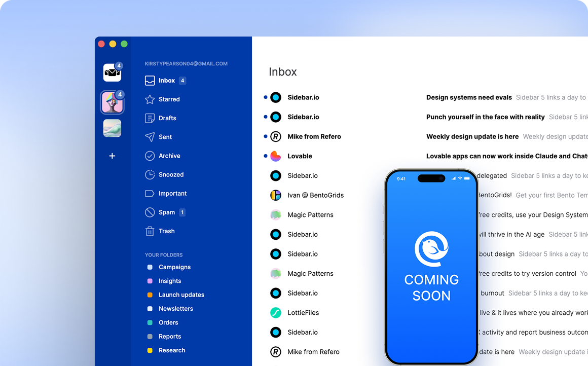This screenshot has height=366, width=588.
Task: Click the kirstypearson04@gmail.com account label
Action: (186, 64)
